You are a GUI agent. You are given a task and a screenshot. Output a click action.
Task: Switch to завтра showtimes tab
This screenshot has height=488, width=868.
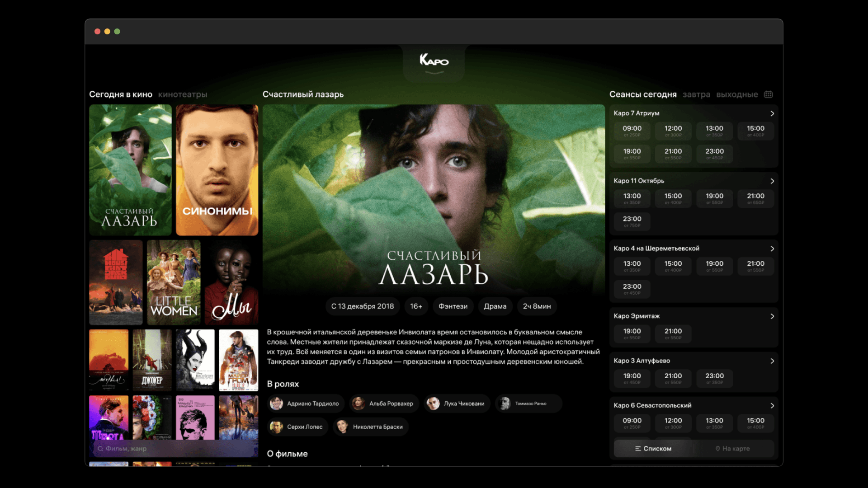[x=696, y=94]
